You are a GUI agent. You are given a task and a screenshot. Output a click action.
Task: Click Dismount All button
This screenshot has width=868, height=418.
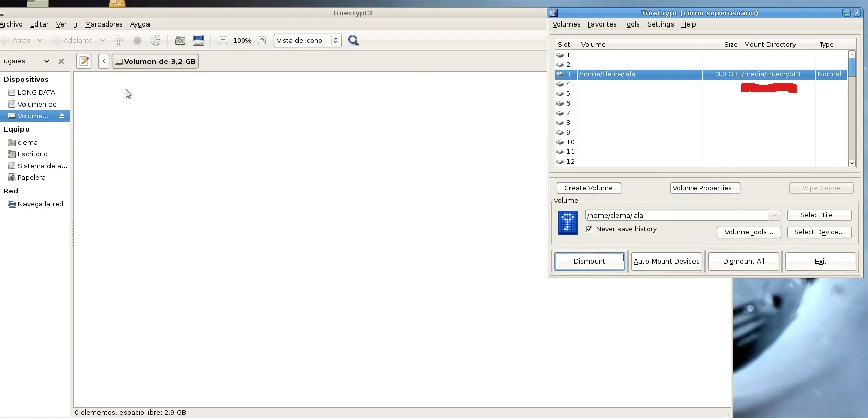click(x=743, y=262)
